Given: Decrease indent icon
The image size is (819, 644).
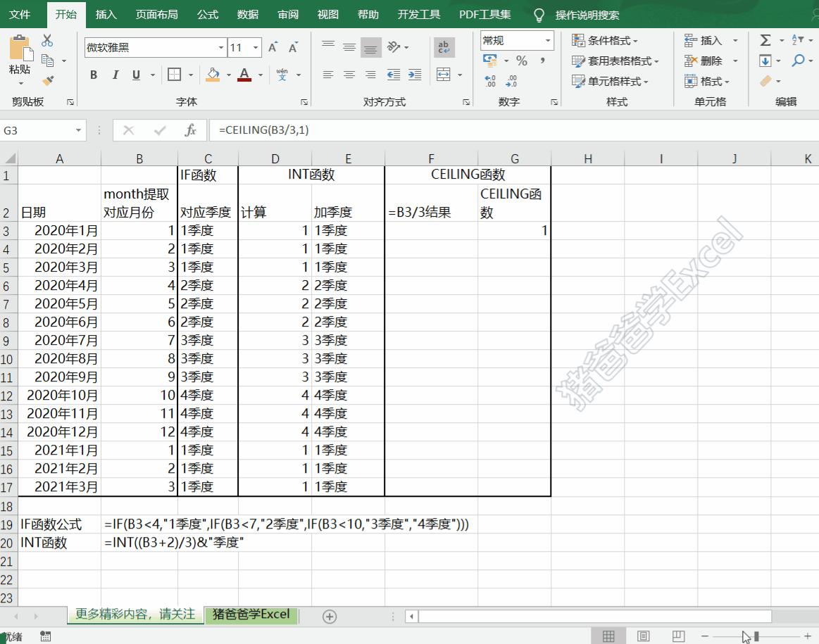Looking at the screenshot, I should click(394, 75).
